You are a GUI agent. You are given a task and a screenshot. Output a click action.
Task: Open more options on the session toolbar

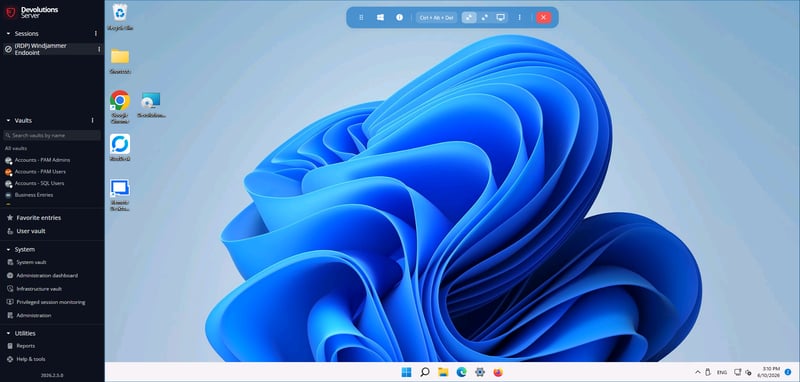tap(519, 17)
